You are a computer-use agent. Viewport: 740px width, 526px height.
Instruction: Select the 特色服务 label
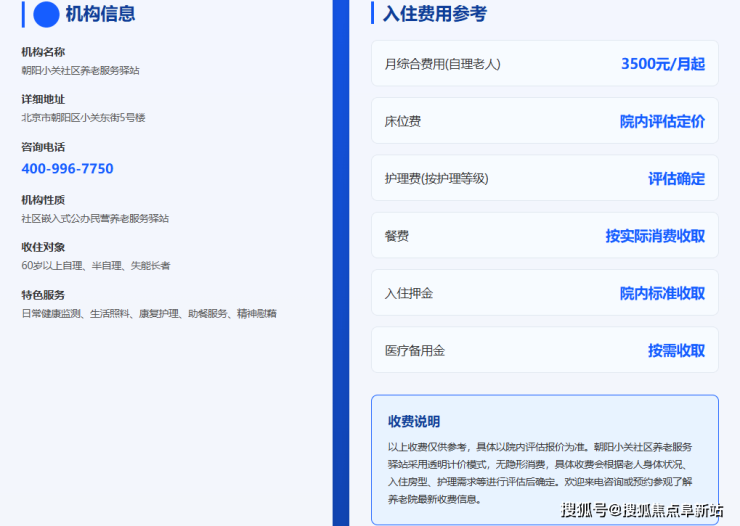(43, 295)
